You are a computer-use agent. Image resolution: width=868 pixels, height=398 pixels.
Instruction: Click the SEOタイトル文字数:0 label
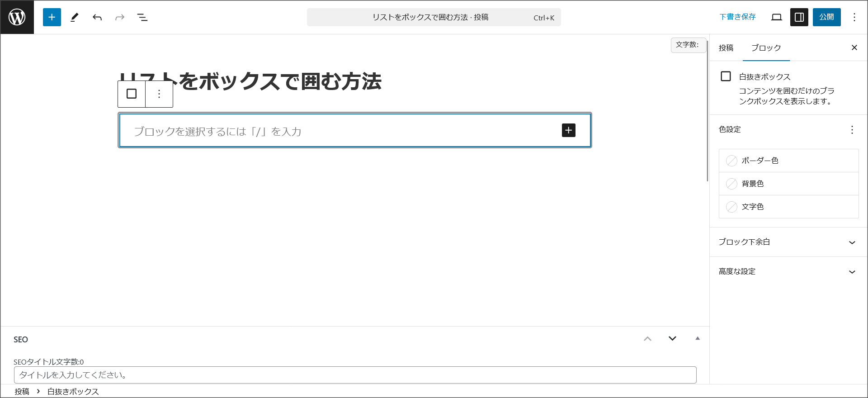49,362
